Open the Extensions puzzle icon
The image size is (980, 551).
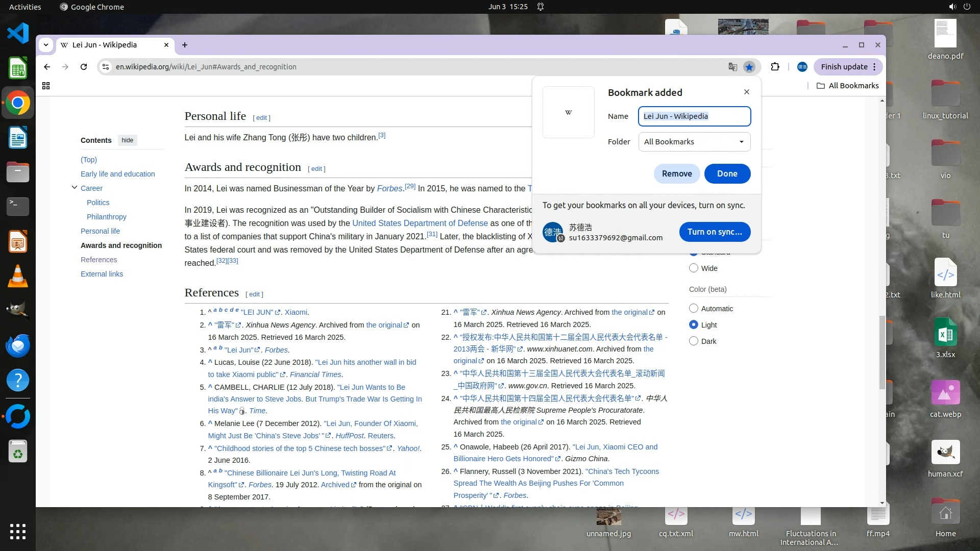(x=775, y=67)
